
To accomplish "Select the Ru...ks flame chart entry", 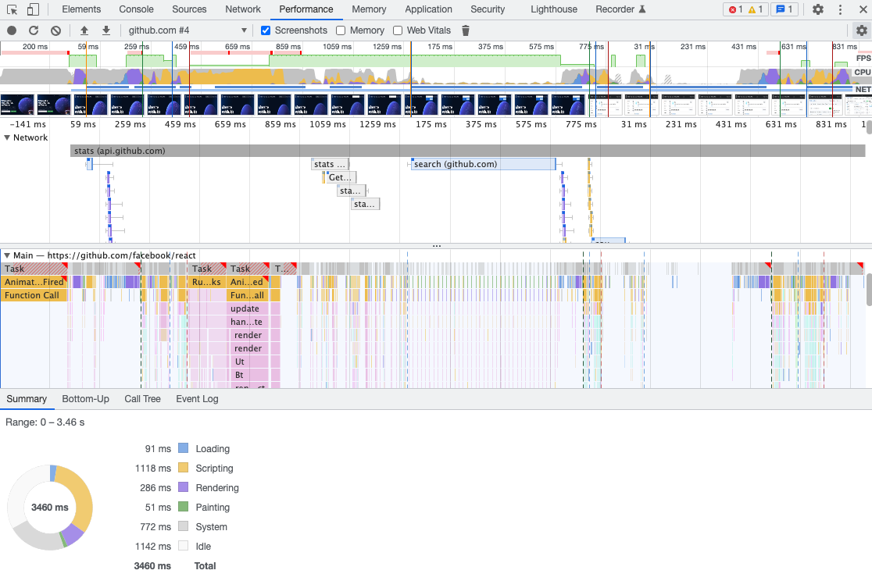I will (206, 282).
